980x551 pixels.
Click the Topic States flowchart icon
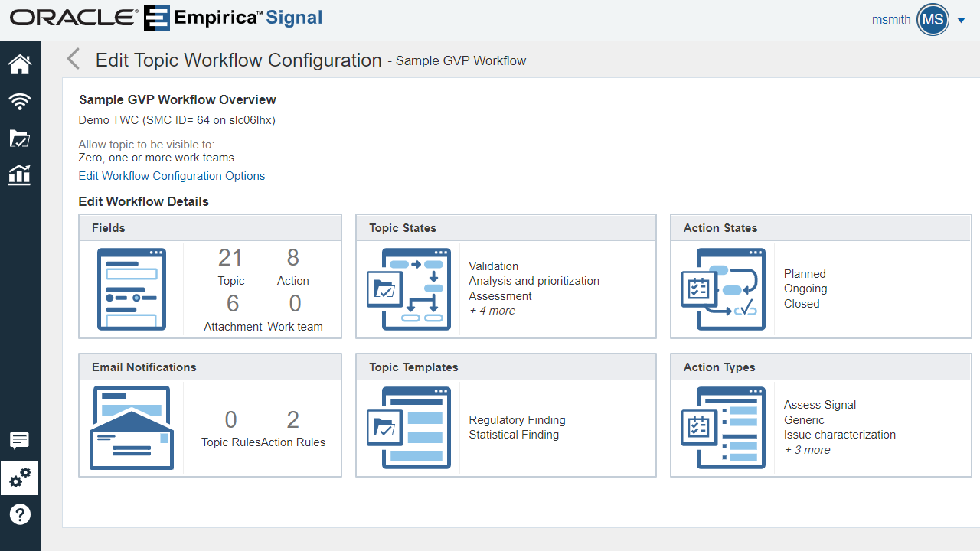[x=409, y=289]
